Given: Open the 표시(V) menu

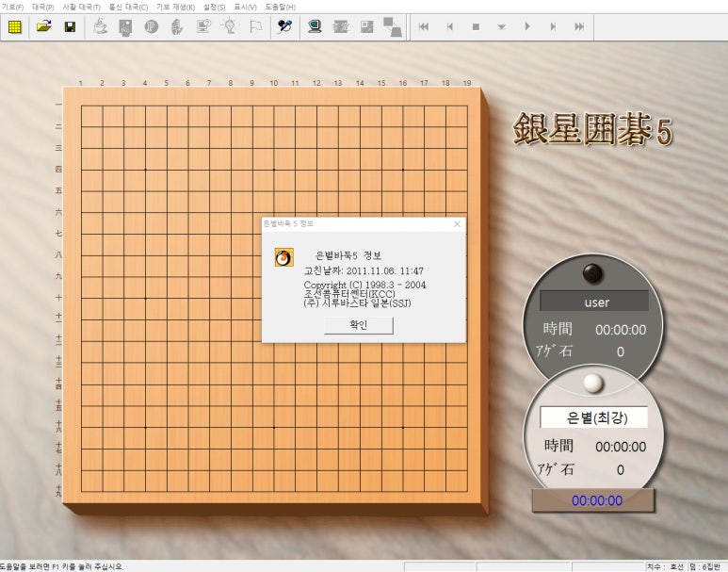Looking at the screenshot, I should pos(245,7).
